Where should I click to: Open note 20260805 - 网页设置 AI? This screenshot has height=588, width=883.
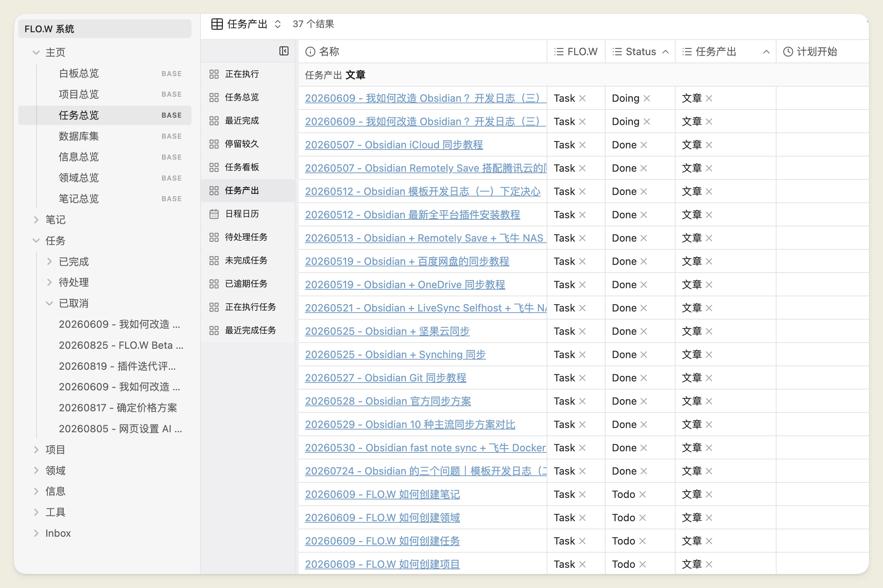pos(120,429)
